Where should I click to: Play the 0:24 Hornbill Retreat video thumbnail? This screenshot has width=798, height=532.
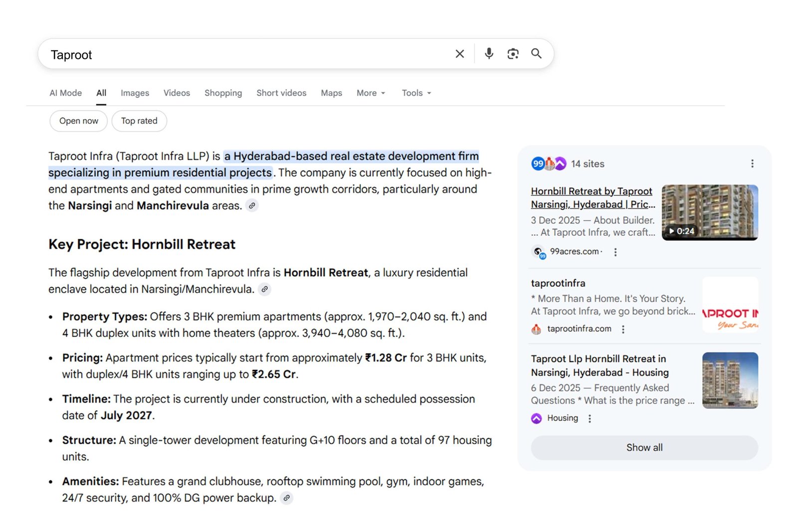(709, 212)
